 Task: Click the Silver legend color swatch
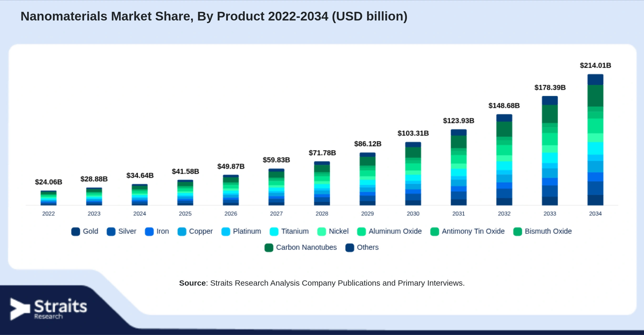(111, 232)
